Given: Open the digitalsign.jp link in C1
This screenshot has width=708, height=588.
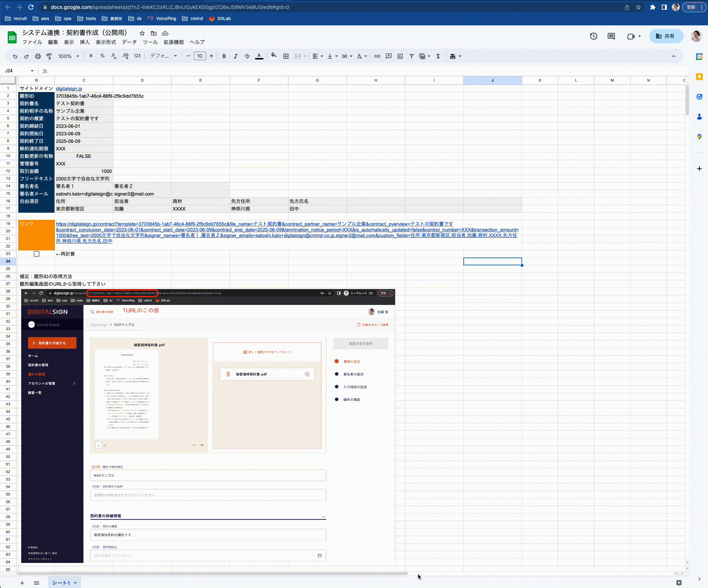Looking at the screenshot, I should tap(69, 88).
